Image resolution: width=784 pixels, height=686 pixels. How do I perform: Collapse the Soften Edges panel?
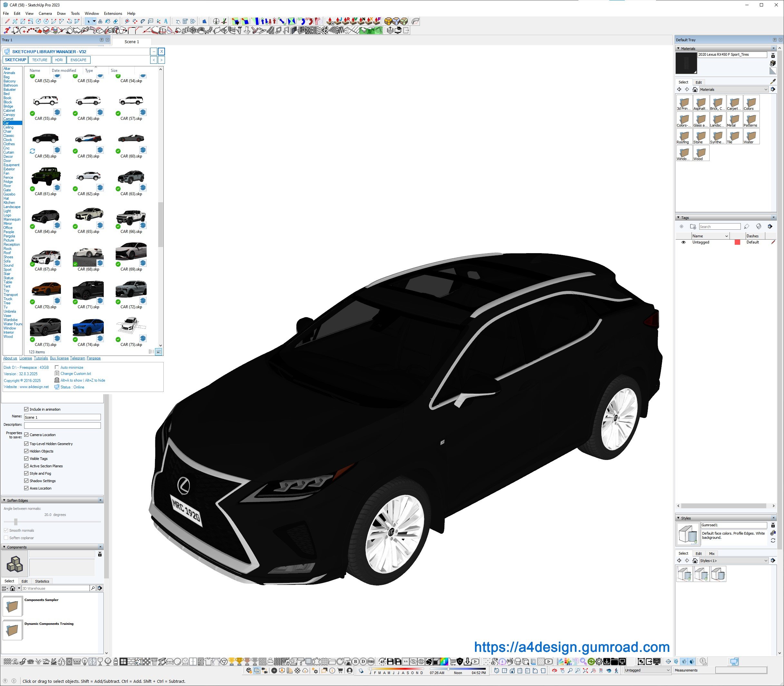4,500
